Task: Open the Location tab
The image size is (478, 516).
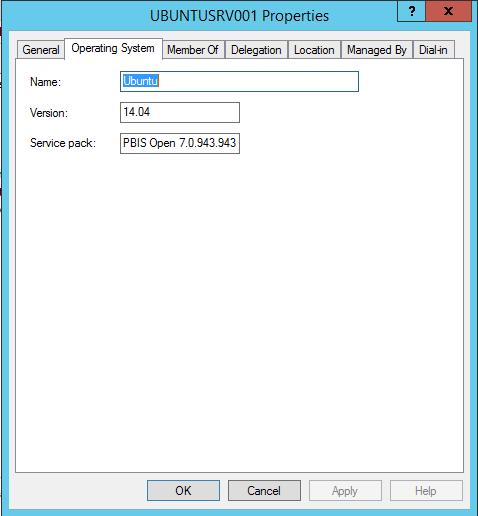Action: click(314, 50)
